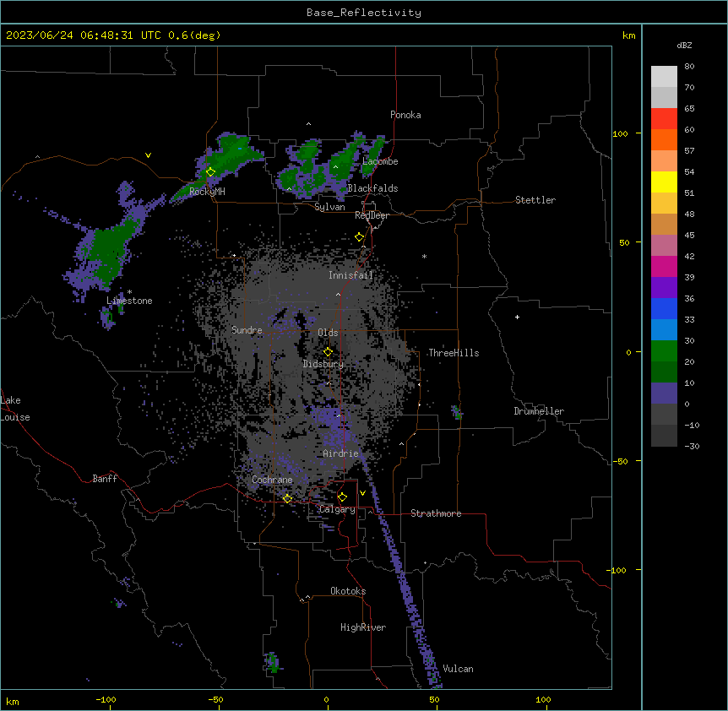Click the dBZ legend heading
728x711 pixels.
[684, 45]
